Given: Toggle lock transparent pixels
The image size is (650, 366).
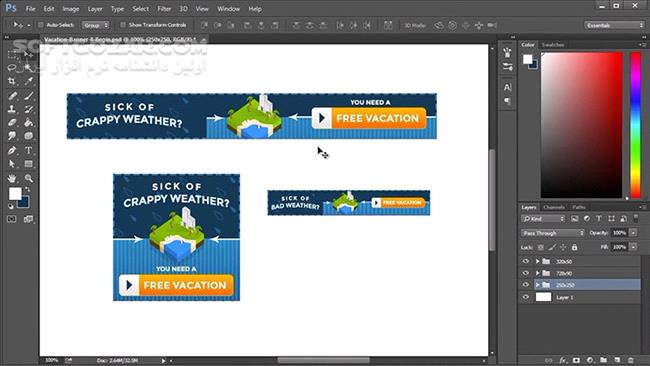Looking at the screenshot, I should tap(541, 247).
